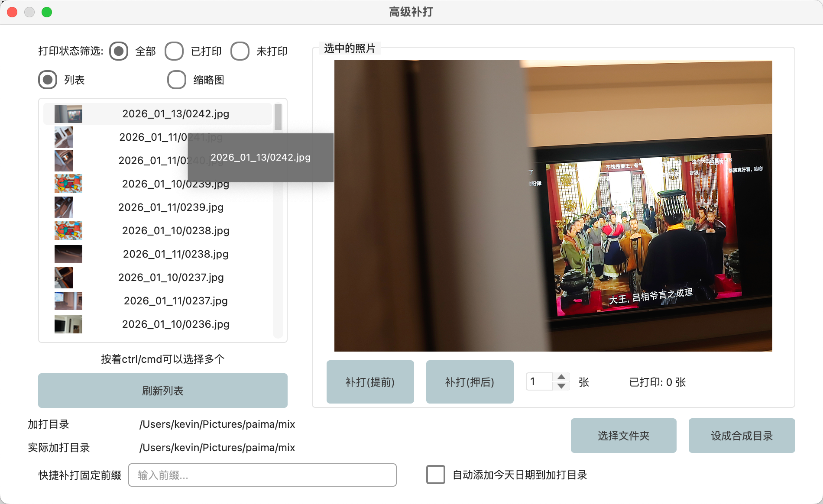The image size is (823, 504).
Task: Click the 补打(押后) button
Action: click(x=470, y=381)
